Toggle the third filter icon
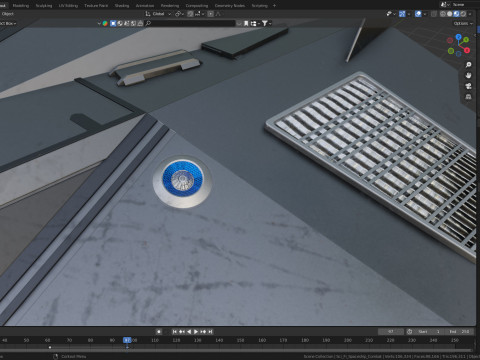Viewport: 480px width, 360px height. pos(127,23)
